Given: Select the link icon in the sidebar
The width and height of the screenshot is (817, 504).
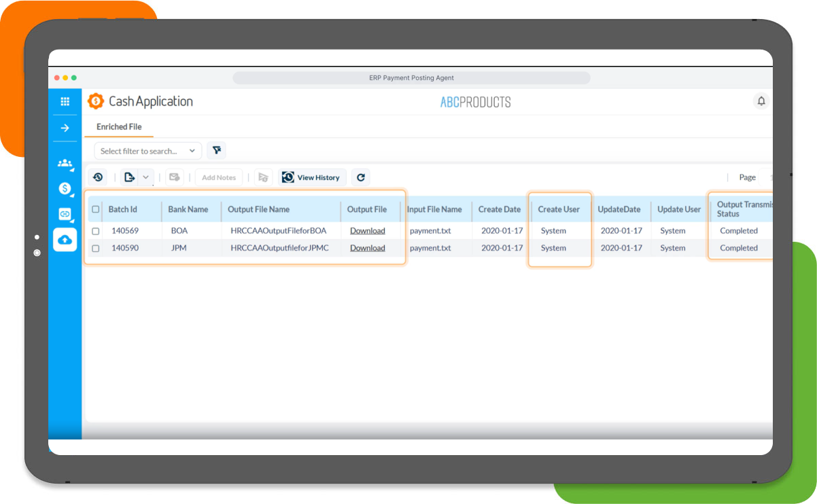Looking at the screenshot, I should pos(65,214).
